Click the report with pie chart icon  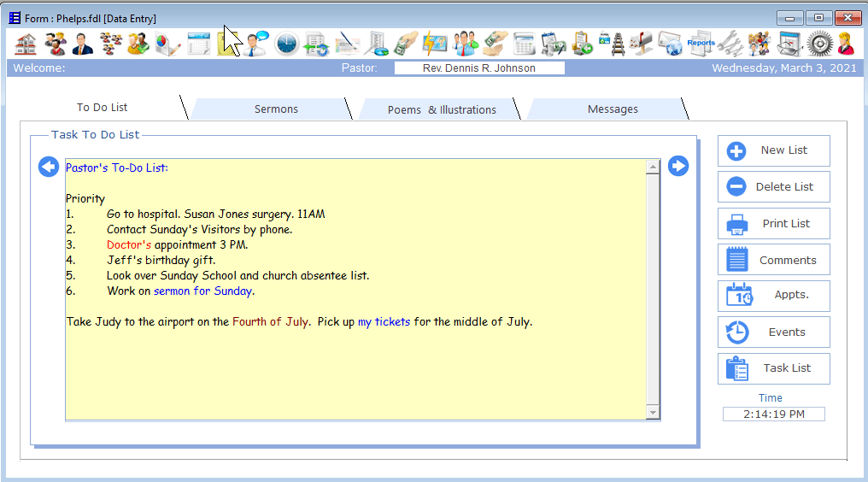point(377,44)
